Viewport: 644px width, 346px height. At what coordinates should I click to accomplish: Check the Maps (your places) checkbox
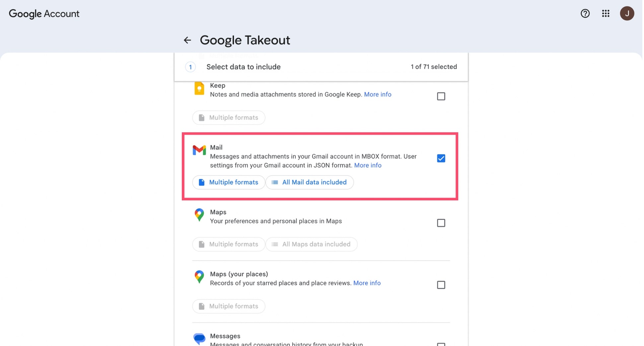(441, 285)
